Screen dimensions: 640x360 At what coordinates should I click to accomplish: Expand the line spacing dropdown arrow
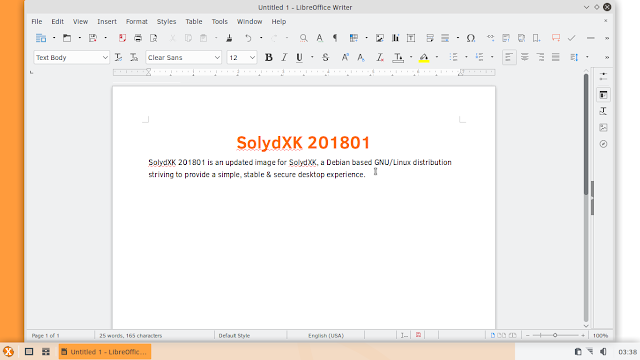(x=587, y=58)
